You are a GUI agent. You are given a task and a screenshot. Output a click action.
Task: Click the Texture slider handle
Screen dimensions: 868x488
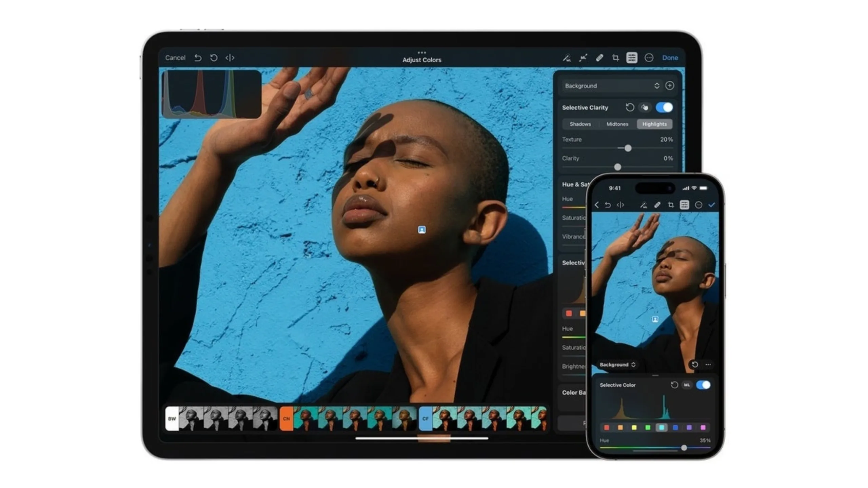628,148
